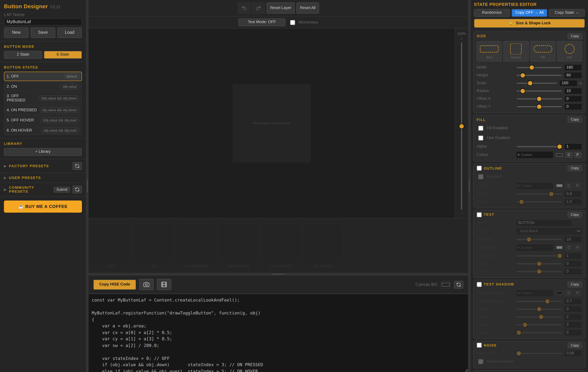This screenshot has width=588, height=372.
Task: Select the 6. ON HOVER state
Action: pos(43,130)
